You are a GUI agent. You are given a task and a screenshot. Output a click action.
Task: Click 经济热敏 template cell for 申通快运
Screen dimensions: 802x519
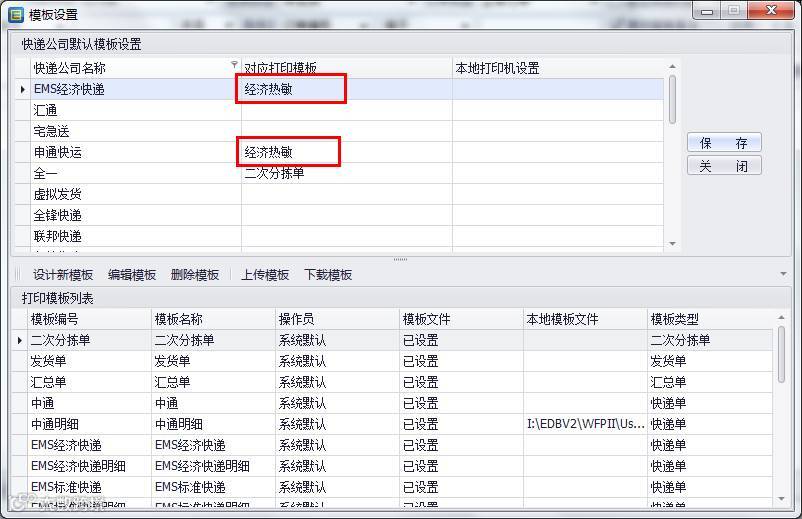pyautogui.click(x=347, y=152)
